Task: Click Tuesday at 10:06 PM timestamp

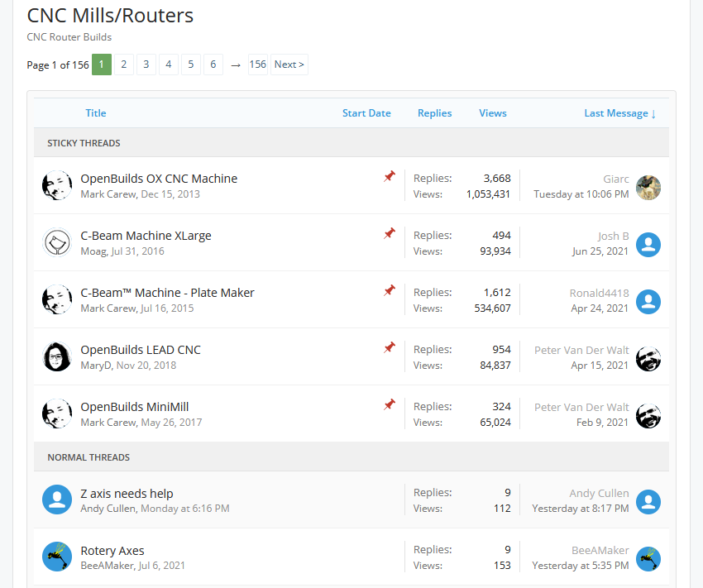Action: [581, 194]
